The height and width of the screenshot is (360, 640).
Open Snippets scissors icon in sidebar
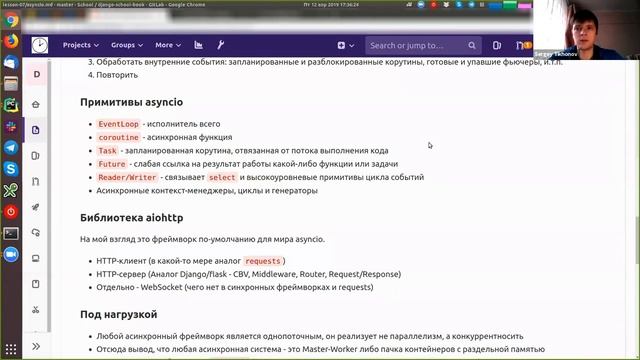point(36,310)
